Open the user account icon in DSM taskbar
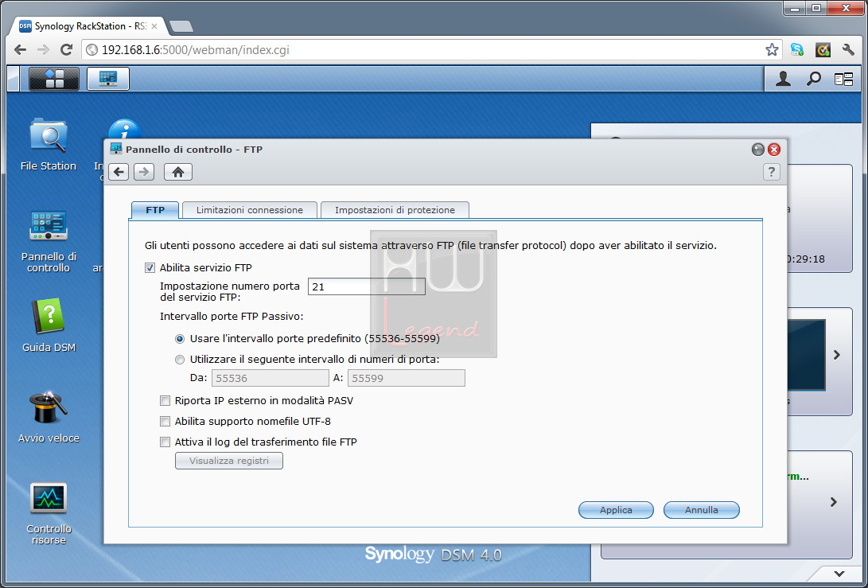868x588 pixels. [783, 80]
